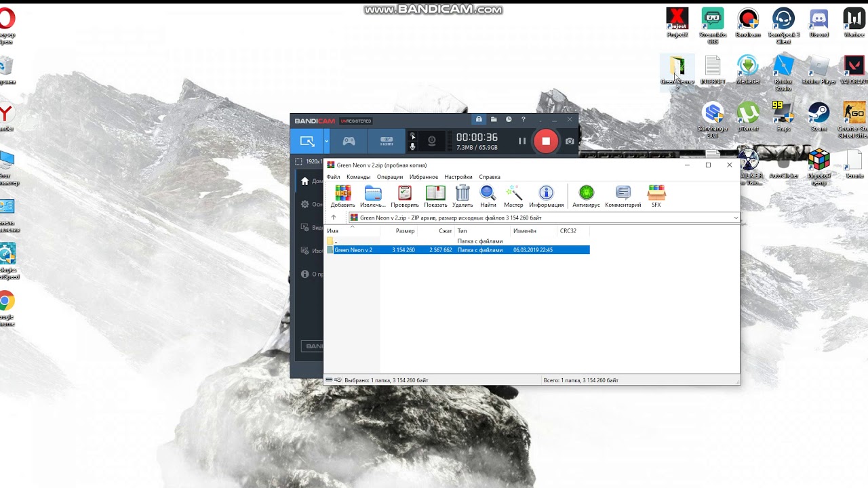Screen dimensions: 868x488
Task: Open the Streamlabs OBS desktop shortcut
Action: [713, 26]
